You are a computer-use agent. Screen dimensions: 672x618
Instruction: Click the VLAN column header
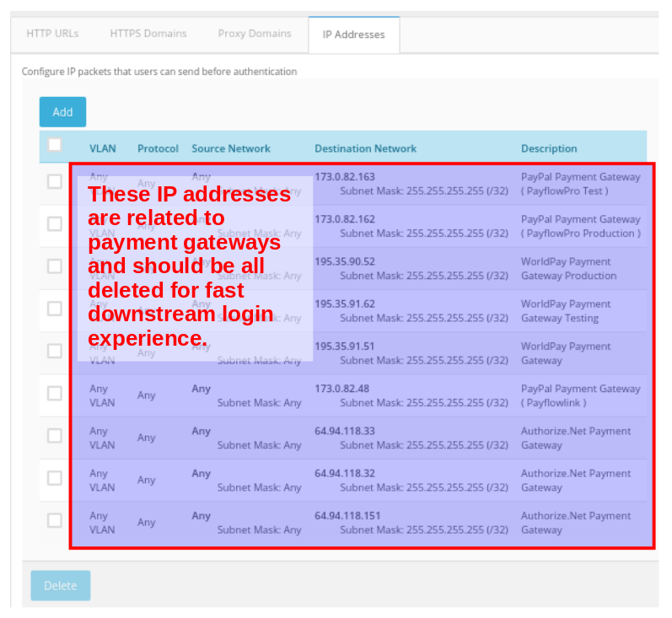click(102, 148)
